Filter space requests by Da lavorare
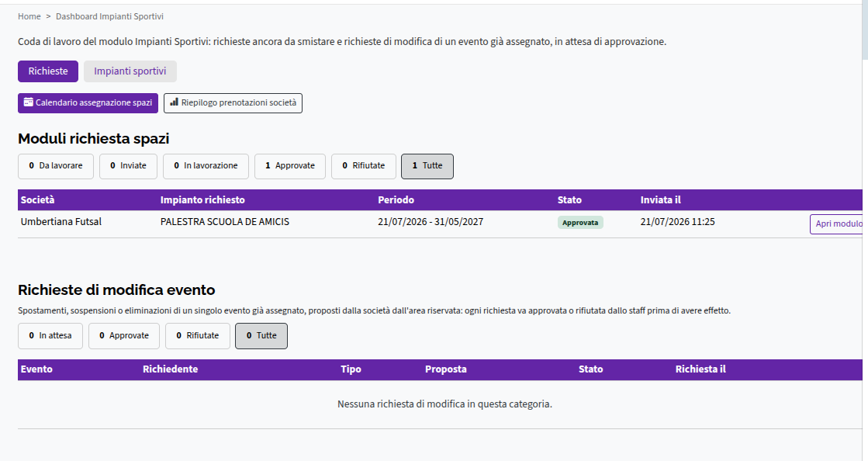 (55, 166)
